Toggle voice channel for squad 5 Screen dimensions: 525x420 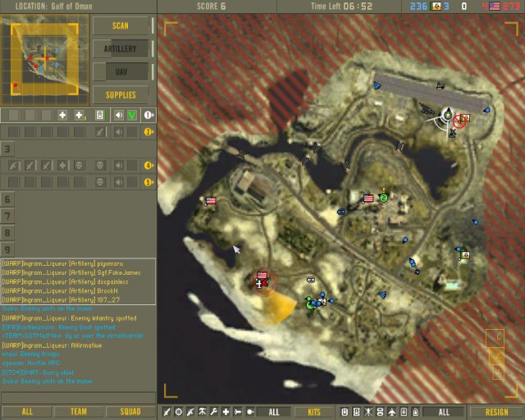click(118, 182)
